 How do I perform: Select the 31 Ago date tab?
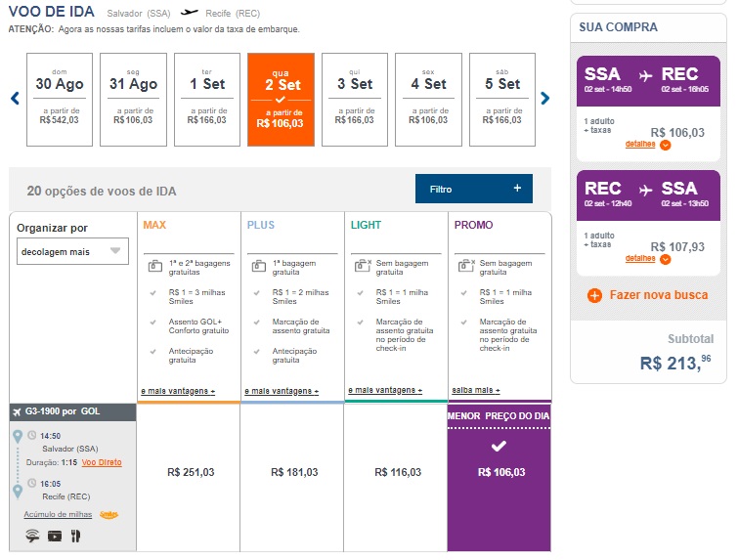point(133,99)
